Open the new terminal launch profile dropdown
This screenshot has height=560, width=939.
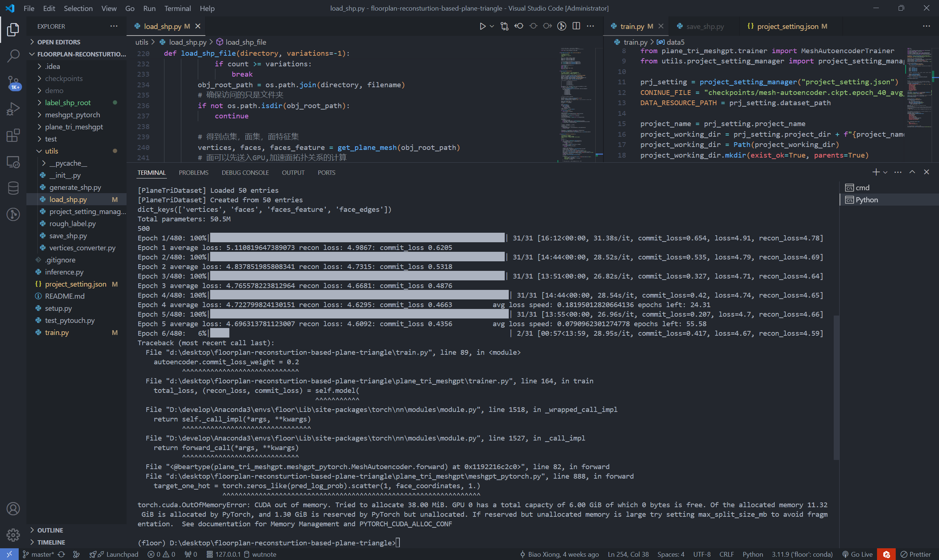885,172
